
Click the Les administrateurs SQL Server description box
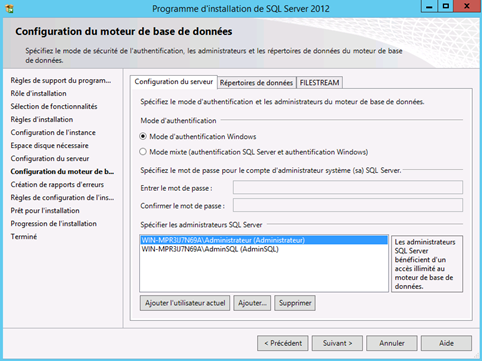(427, 264)
